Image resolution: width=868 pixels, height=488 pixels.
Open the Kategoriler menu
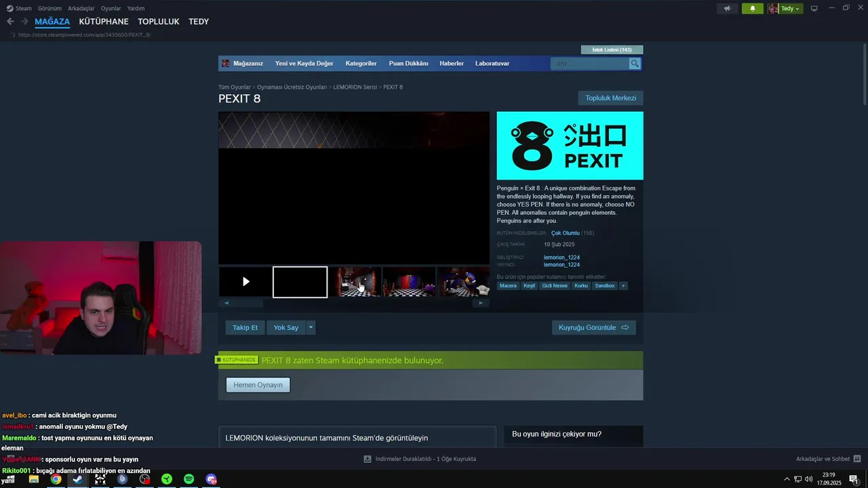click(x=361, y=64)
